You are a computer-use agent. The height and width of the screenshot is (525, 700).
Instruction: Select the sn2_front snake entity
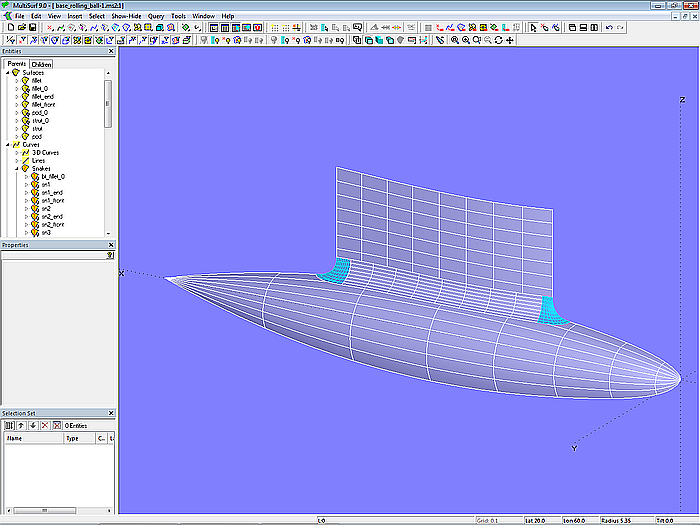point(52,224)
